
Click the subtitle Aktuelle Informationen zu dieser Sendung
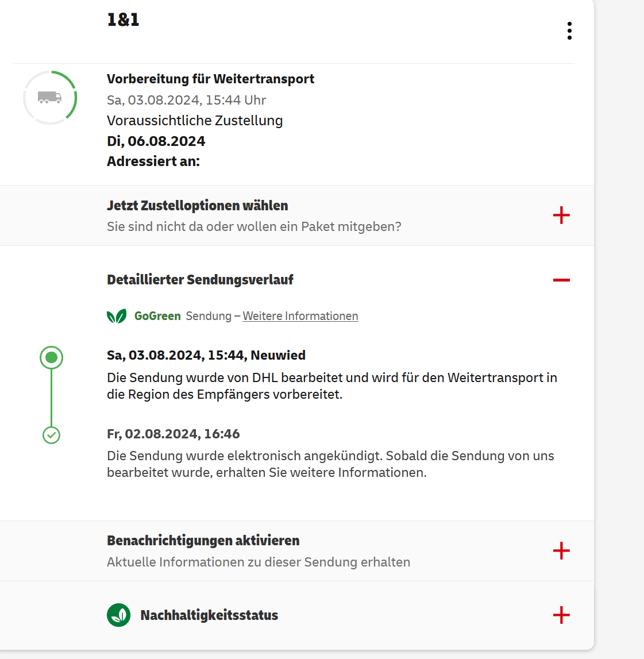(x=259, y=562)
